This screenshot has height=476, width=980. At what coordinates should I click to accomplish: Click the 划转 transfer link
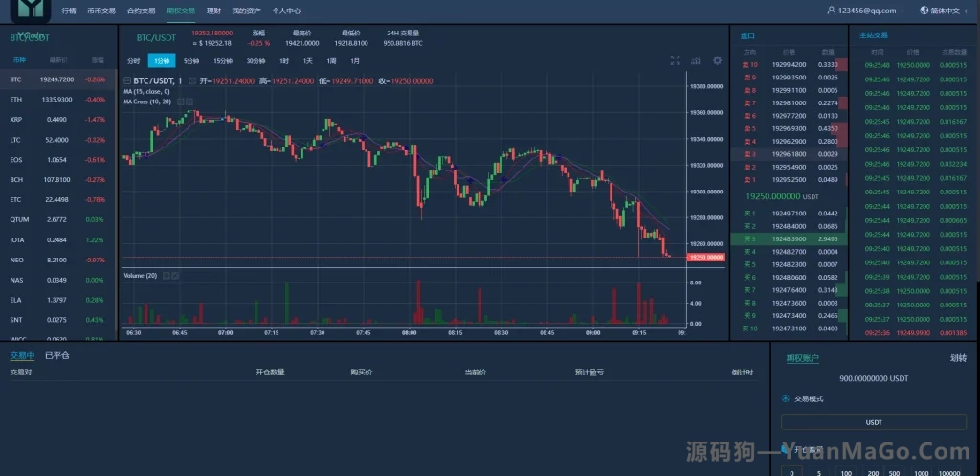coord(958,358)
